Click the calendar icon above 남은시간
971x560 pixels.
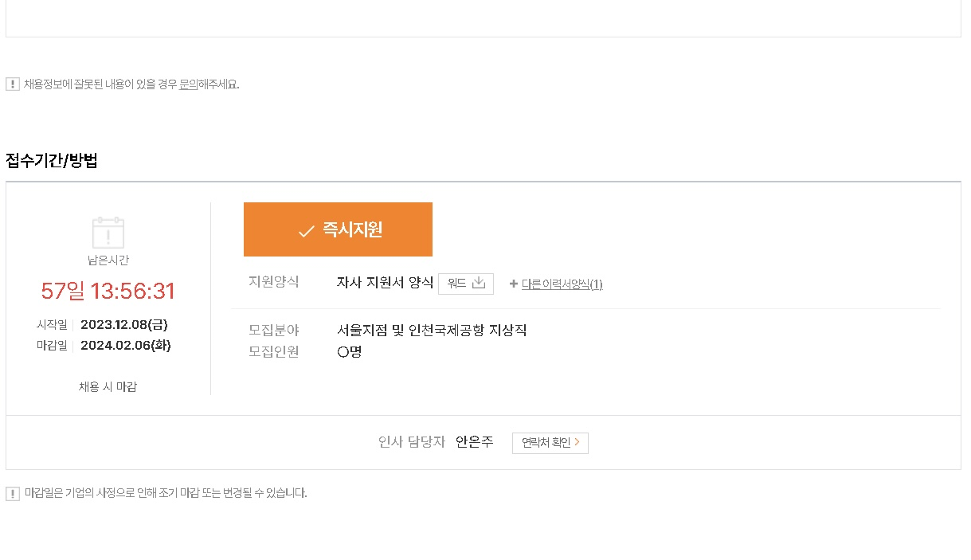point(108,232)
